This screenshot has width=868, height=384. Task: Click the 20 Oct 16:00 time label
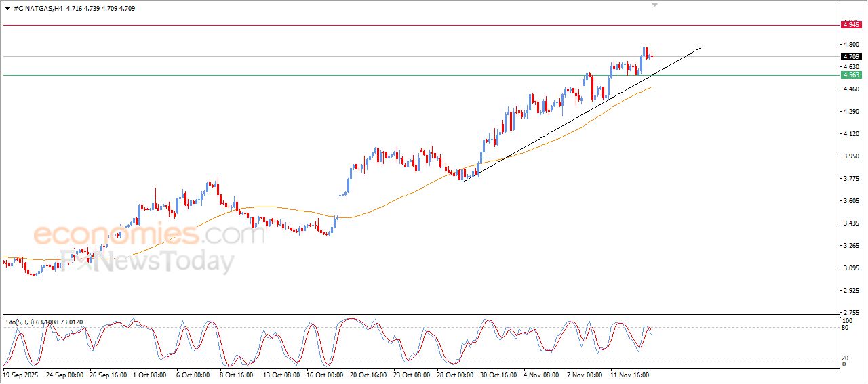coord(368,374)
